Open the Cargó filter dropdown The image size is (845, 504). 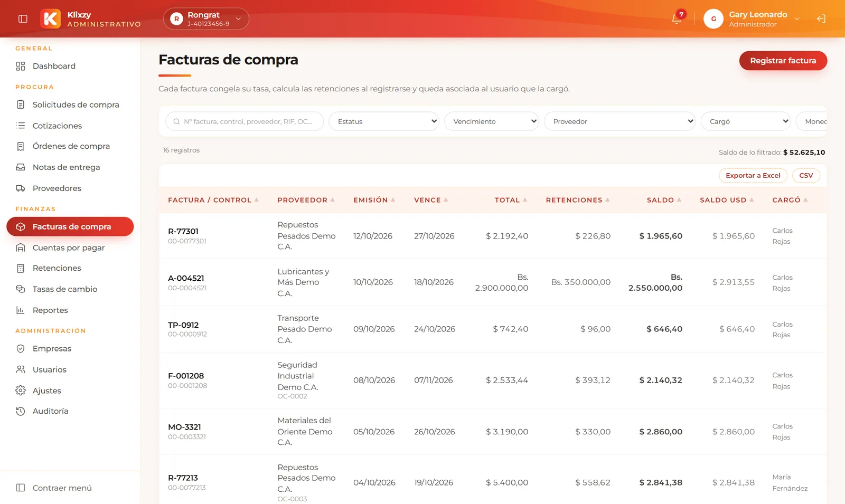point(746,121)
